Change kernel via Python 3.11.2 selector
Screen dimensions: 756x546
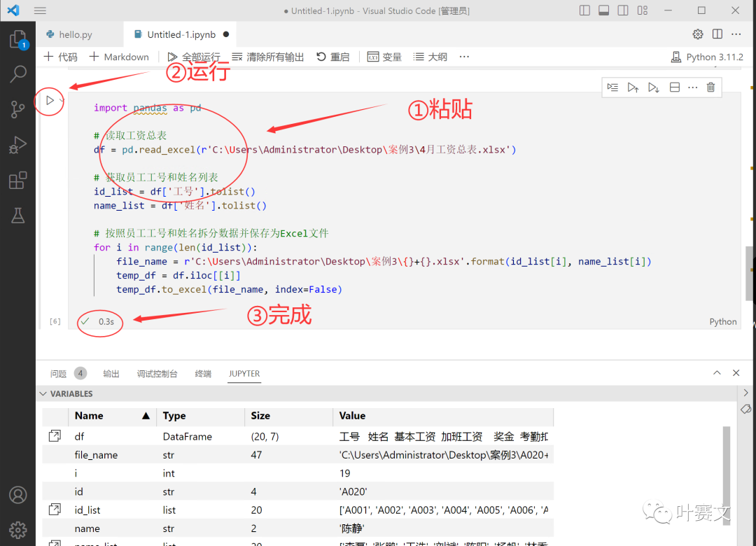pyautogui.click(x=707, y=57)
